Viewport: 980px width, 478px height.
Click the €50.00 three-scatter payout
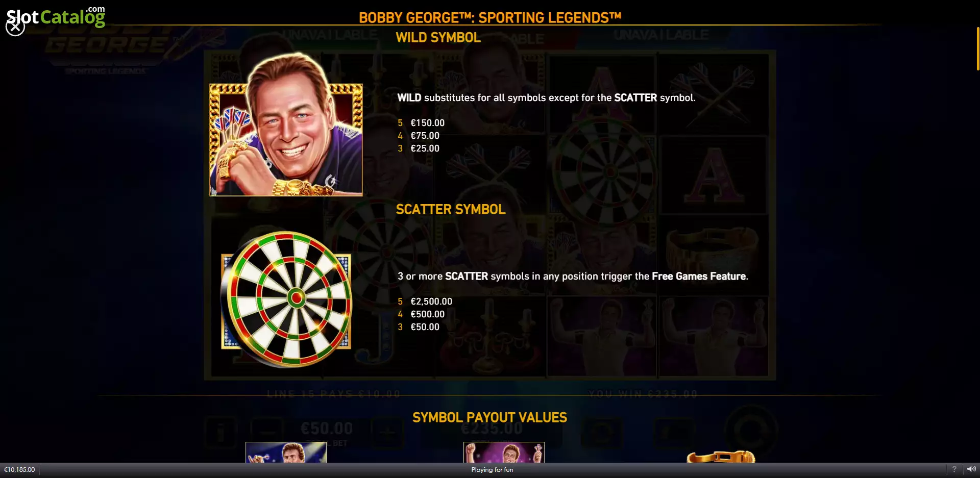point(425,327)
